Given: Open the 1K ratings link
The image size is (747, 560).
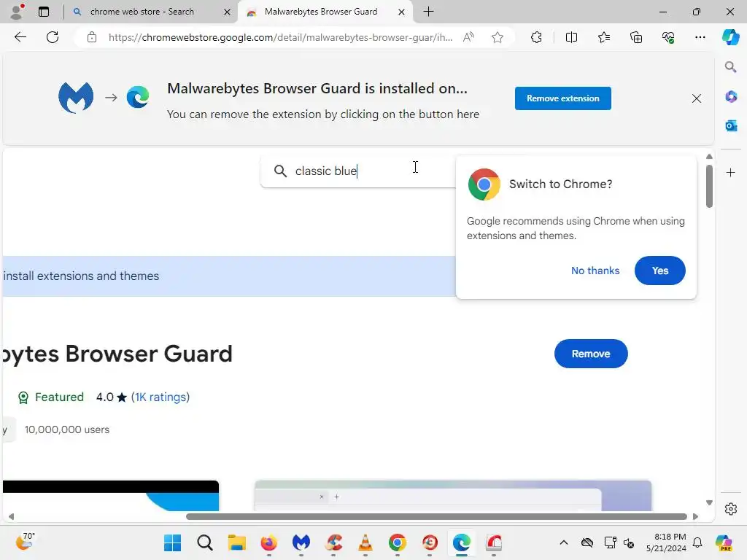Looking at the screenshot, I should (160, 397).
